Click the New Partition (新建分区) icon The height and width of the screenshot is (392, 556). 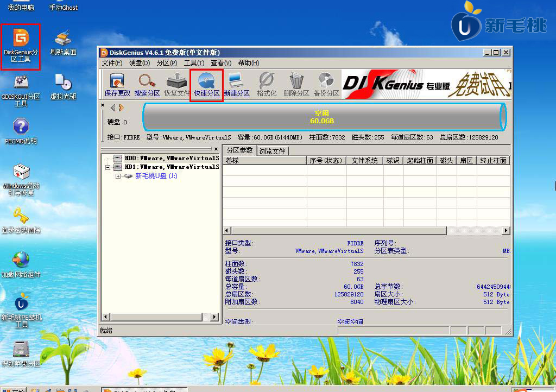pyautogui.click(x=237, y=85)
